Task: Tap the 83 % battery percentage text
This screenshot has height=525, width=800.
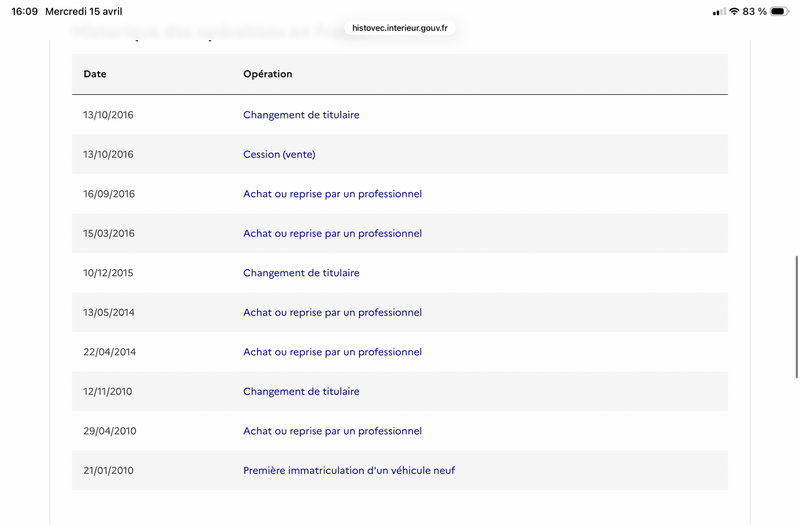Action: [x=755, y=11]
